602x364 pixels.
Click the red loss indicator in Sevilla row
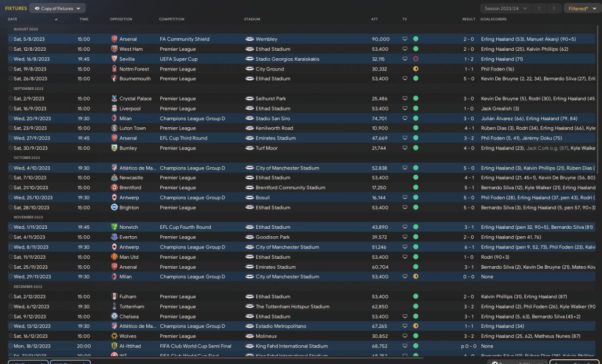[x=416, y=59]
